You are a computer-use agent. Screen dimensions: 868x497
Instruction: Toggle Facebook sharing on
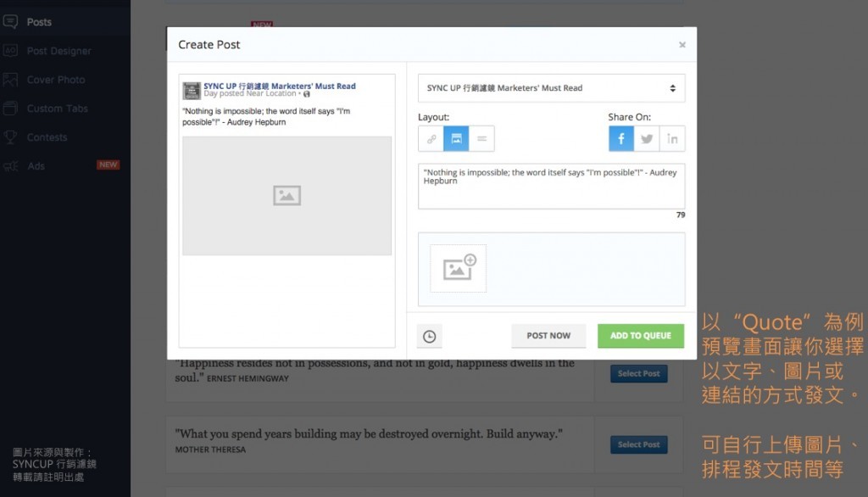(621, 139)
